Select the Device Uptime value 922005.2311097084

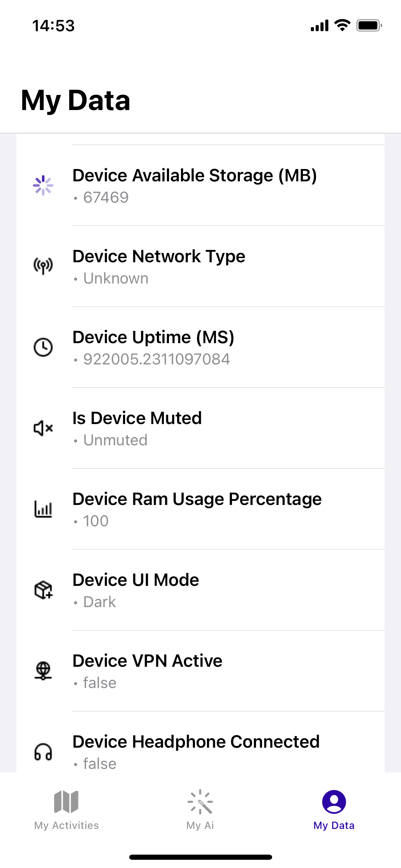pyautogui.click(x=156, y=359)
